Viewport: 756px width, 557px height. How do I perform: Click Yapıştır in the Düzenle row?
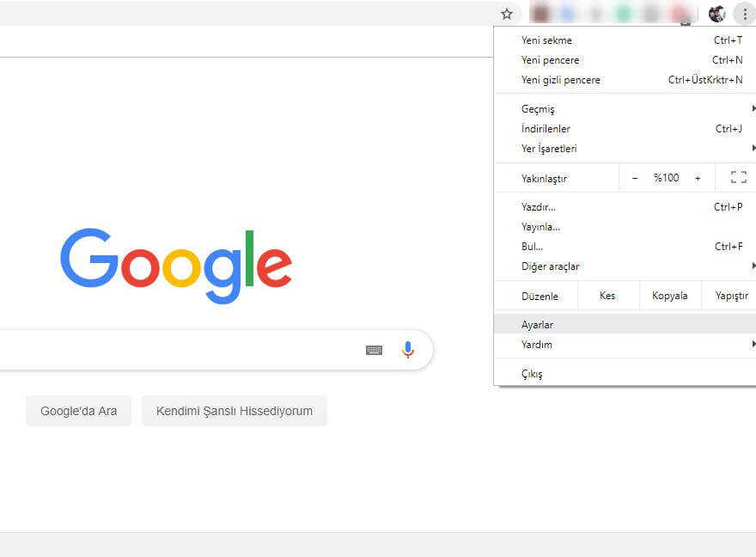731,296
